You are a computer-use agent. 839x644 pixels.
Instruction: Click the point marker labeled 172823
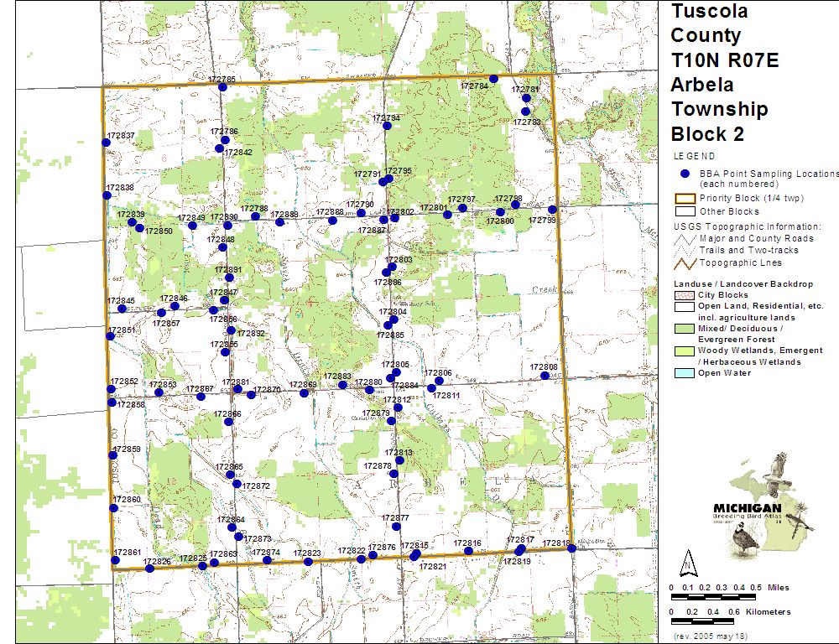(308, 561)
